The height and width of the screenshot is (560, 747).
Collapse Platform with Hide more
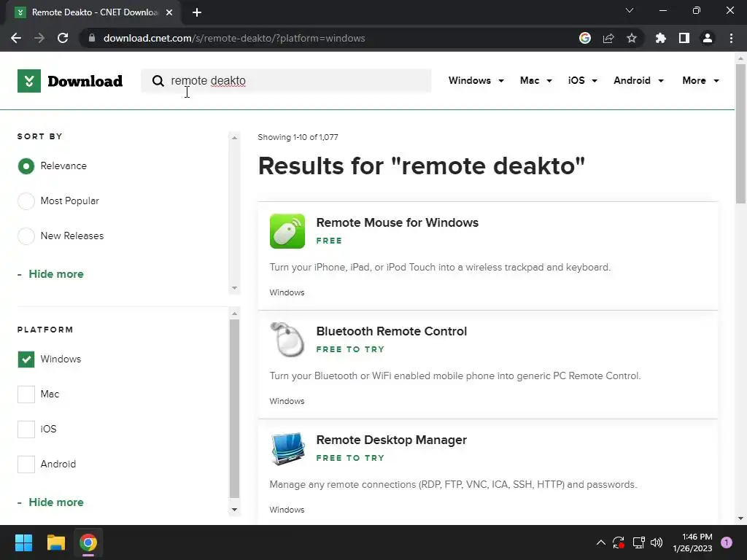coord(55,502)
